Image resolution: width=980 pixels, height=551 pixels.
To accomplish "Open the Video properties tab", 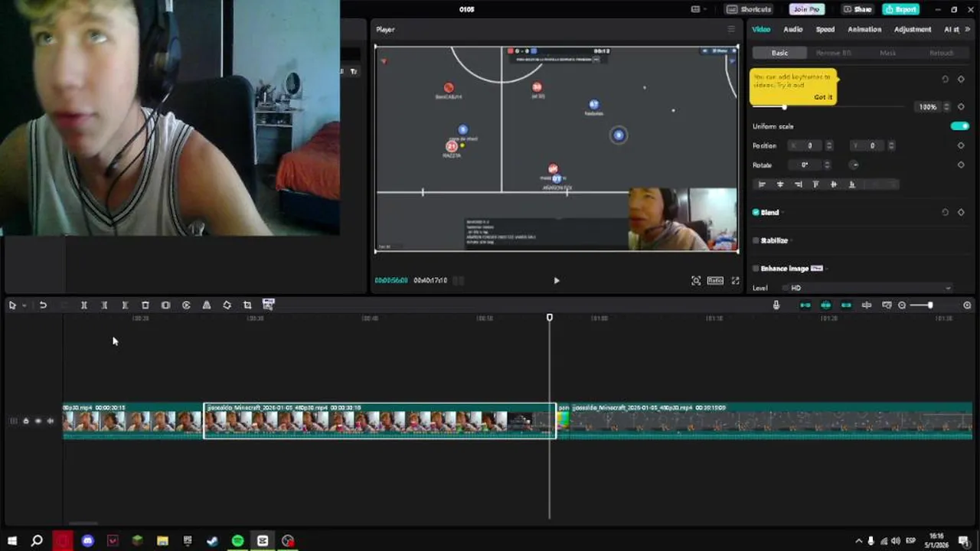I will click(x=761, y=30).
